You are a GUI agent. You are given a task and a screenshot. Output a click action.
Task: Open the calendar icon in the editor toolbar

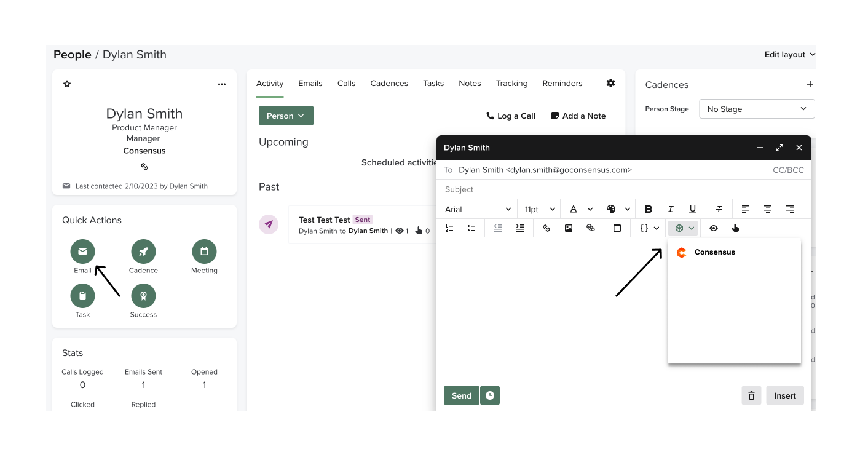pyautogui.click(x=617, y=228)
